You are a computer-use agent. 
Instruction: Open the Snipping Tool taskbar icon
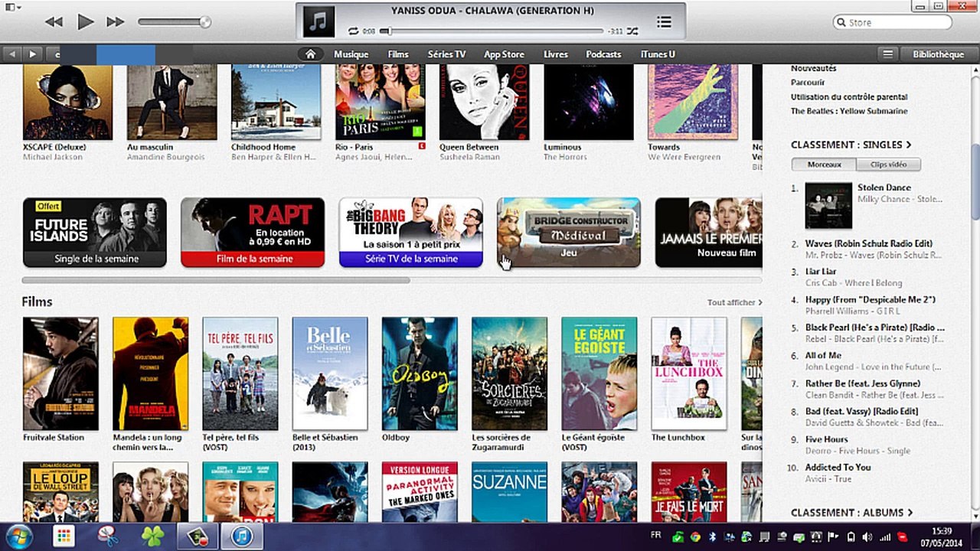coord(109,536)
